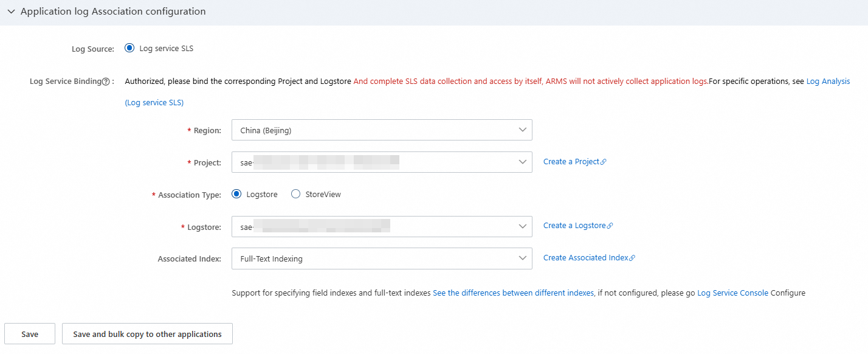This screenshot has width=868, height=354.
Task: Open the Logstore selection dropdown
Action: point(382,227)
